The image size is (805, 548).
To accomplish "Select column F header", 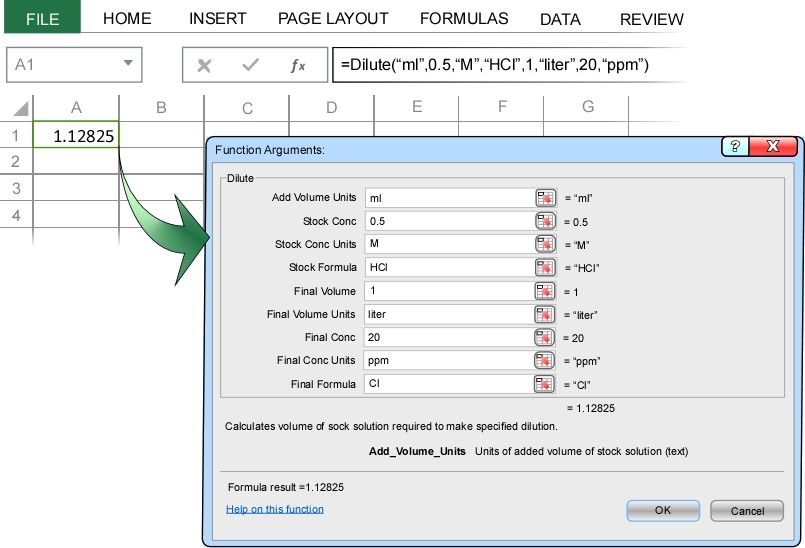I will point(502,107).
